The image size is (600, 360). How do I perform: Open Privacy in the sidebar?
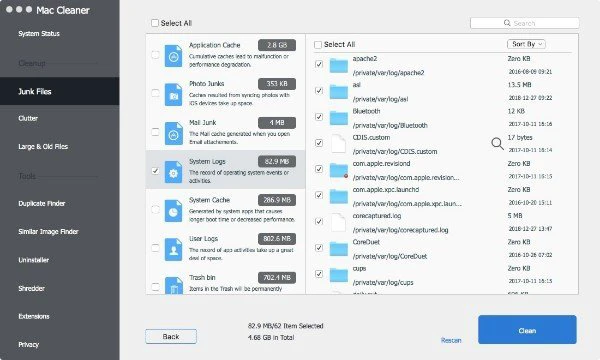[29, 344]
